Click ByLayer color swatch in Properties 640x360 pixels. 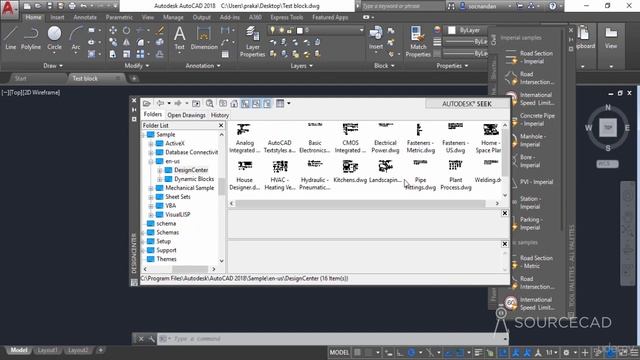[452, 30]
